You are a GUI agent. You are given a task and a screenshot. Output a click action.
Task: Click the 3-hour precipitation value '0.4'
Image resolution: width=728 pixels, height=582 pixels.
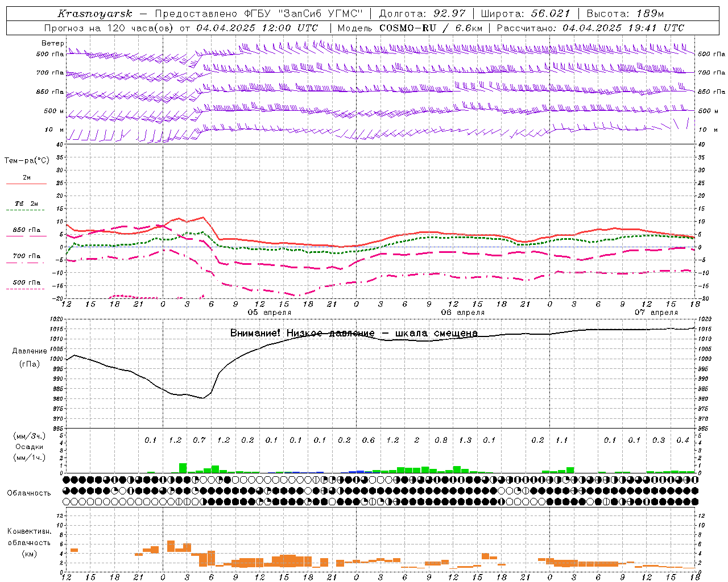pos(683,440)
